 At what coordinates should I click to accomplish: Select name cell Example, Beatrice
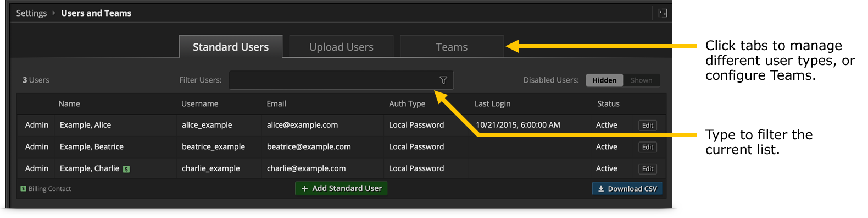[x=91, y=146]
